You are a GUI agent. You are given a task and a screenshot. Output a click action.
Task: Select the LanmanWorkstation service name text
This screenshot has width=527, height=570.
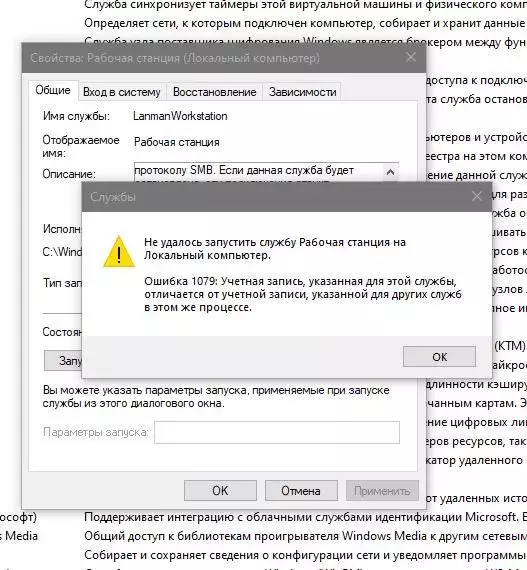tap(180, 116)
